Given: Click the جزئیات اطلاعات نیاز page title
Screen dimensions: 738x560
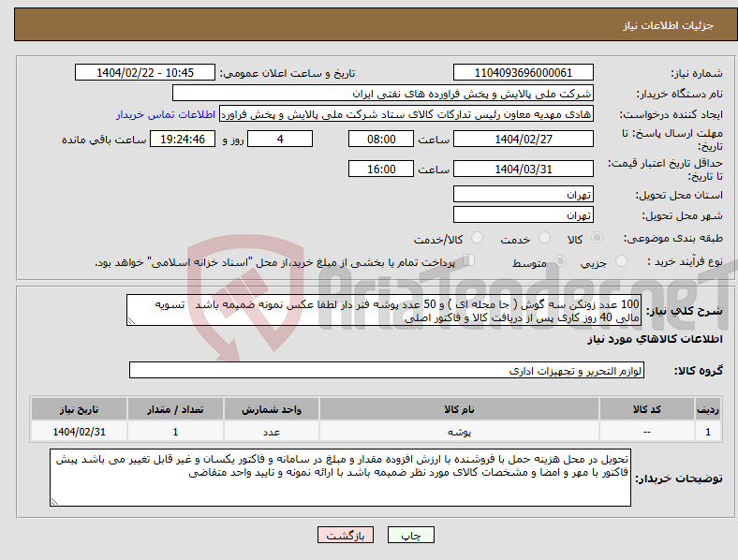Looking at the screenshot, I should coord(669,25).
